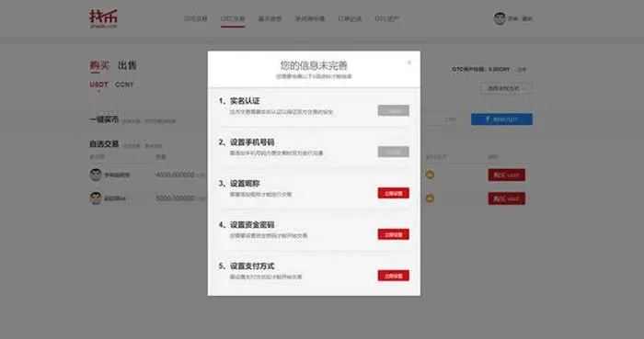Open the first header navigation item left of OTC
Viewport: 644px width, 339px height.
(x=195, y=19)
